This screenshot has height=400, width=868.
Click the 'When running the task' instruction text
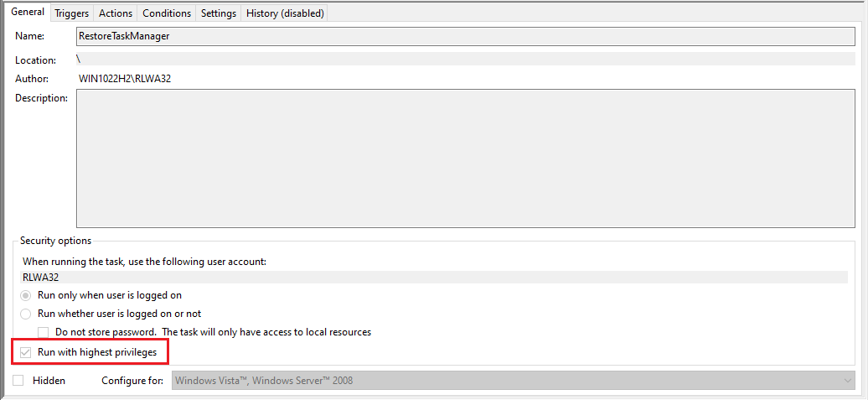pos(144,261)
